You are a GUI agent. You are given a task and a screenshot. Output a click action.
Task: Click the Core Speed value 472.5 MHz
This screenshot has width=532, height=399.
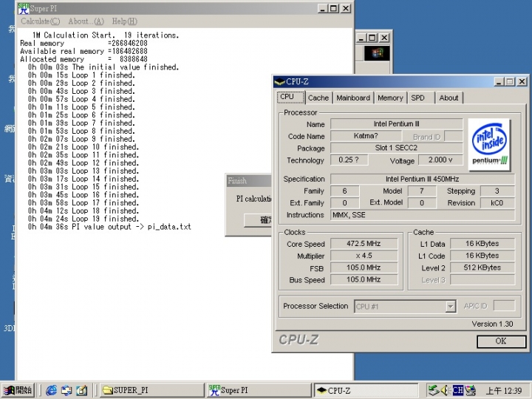[364, 244]
